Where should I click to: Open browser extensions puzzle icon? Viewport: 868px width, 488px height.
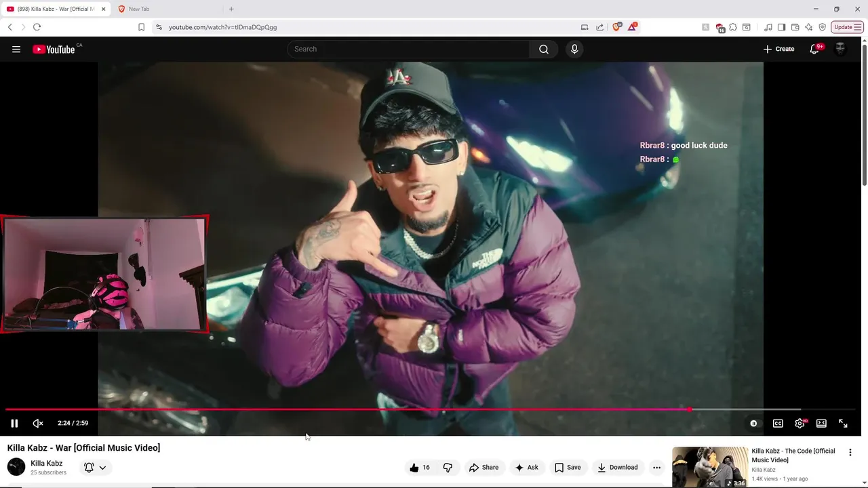point(733,27)
